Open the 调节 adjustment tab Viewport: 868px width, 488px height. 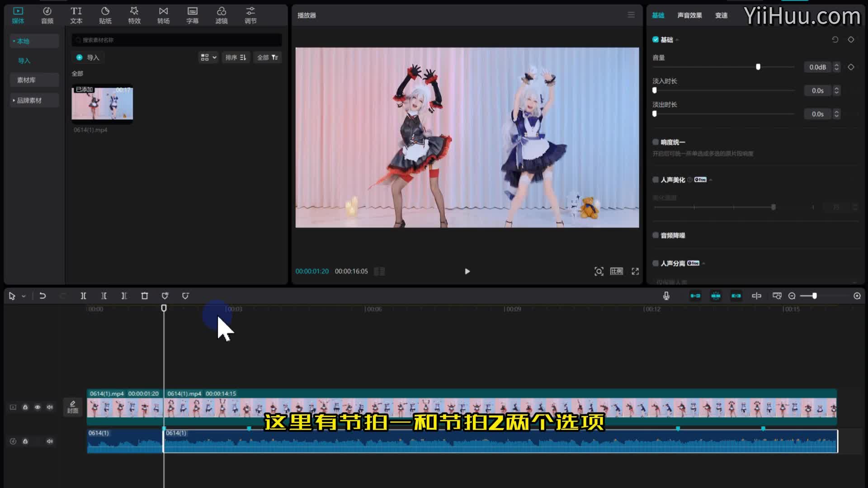click(250, 15)
